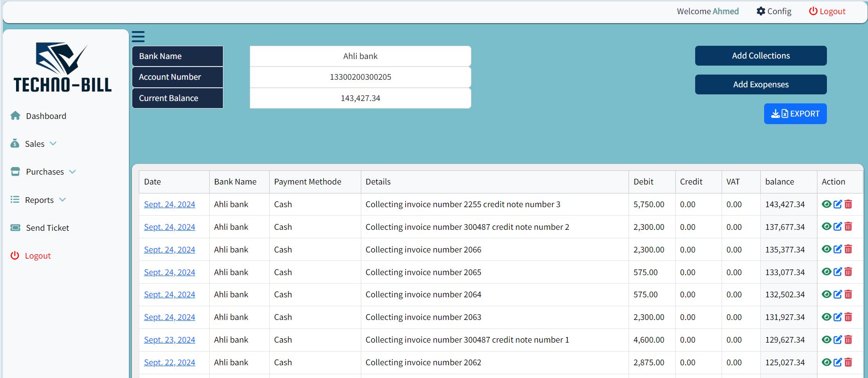Open Sept. 23, 2024 date link

pos(170,340)
